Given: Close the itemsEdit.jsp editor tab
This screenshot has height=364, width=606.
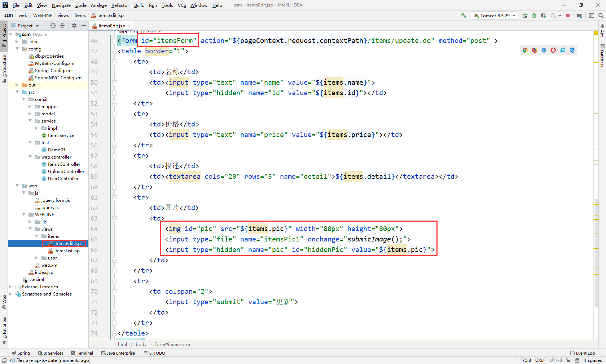Looking at the screenshot, I should pos(129,26).
